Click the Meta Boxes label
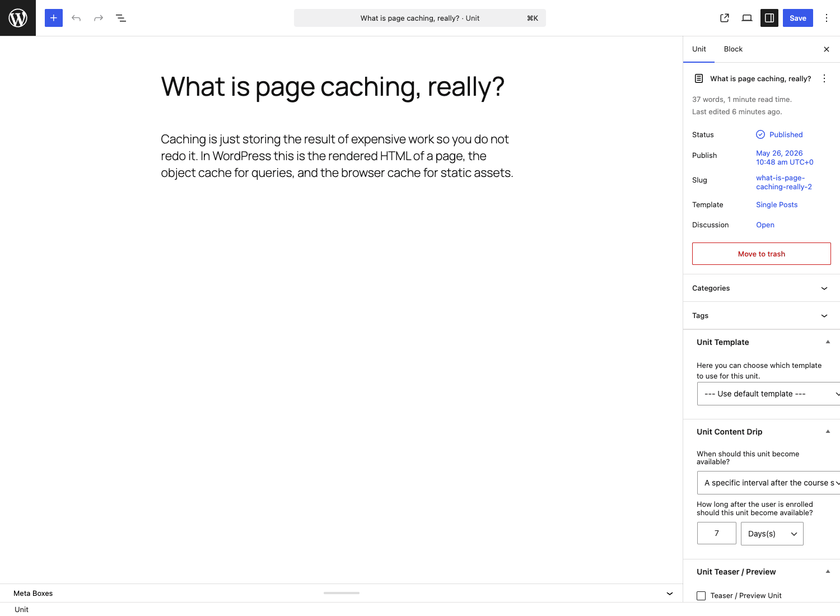The width and height of the screenshot is (840, 616). 33,593
